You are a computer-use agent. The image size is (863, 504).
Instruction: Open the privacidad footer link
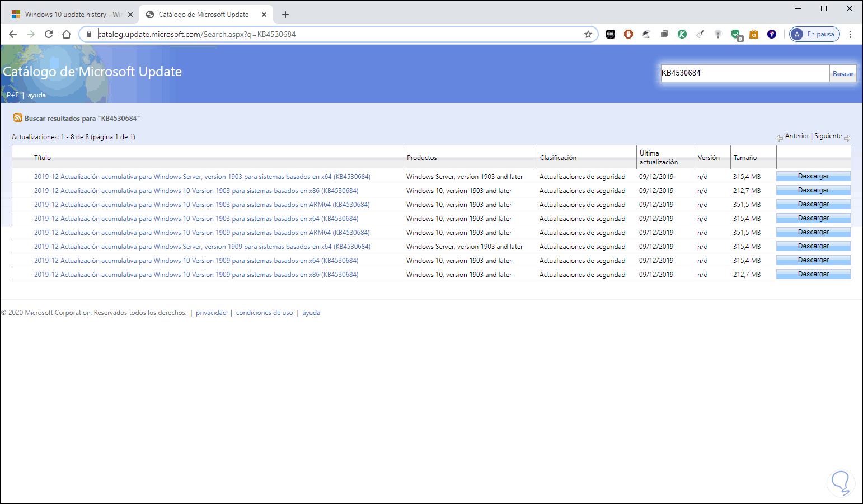(211, 313)
